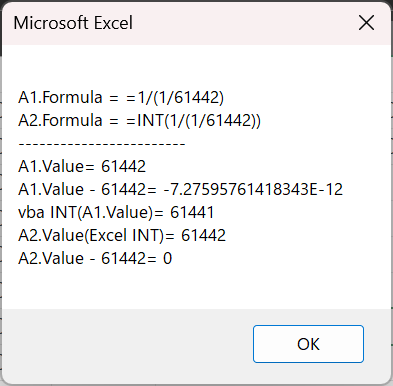393x386 pixels.
Task: Click the 0 result in last line
Action: point(167,258)
